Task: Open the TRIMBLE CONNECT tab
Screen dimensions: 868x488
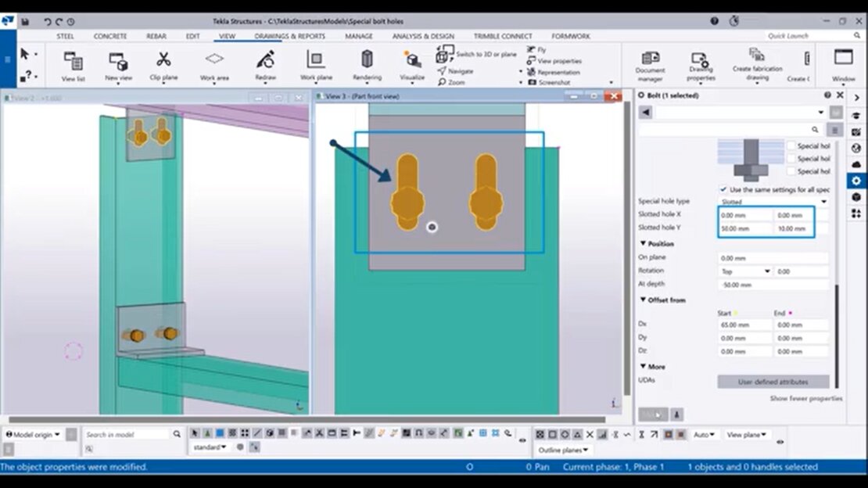Action: (x=503, y=36)
